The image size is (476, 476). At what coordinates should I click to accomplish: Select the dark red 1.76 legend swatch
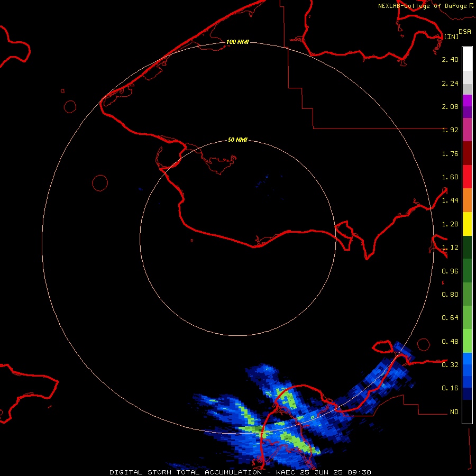click(x=467, y=153)
